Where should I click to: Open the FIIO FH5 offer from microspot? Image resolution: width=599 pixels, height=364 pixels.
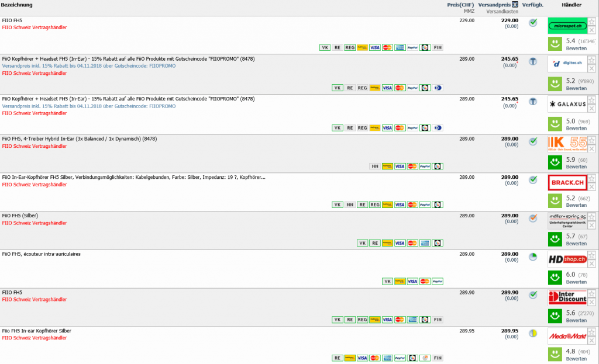click(12, 20)
